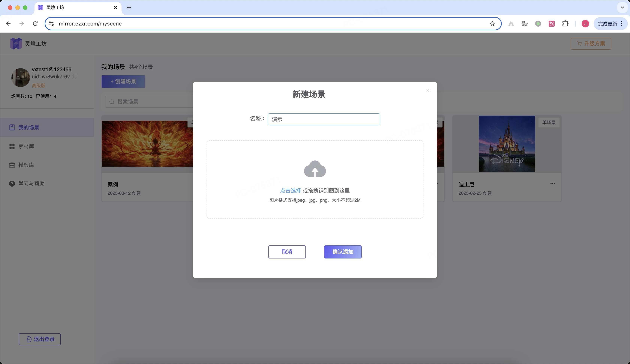Viewport: 630px width, 364px height.
Task: Click the 升级方案 upgrade button
Action: click(591, 43)
